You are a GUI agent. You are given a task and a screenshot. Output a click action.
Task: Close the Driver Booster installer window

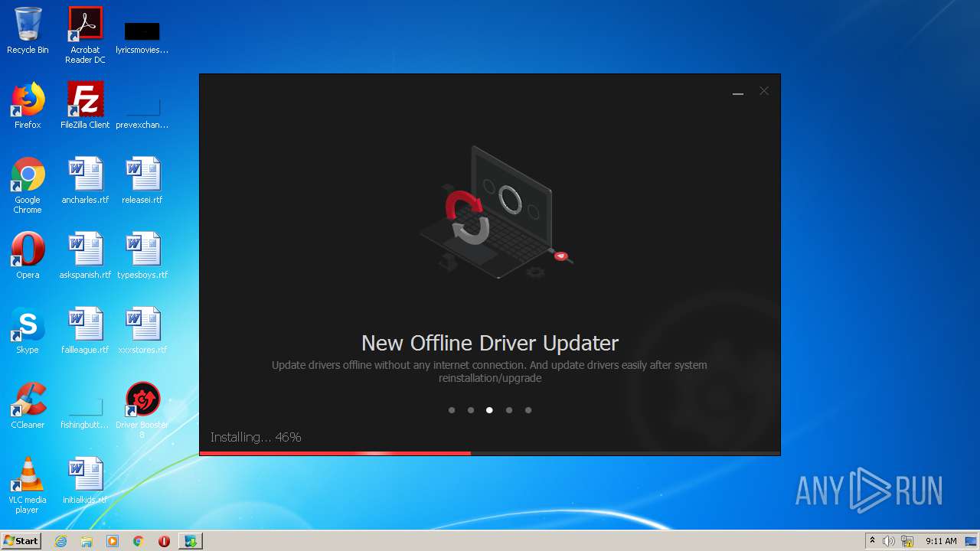coord(764,91)
